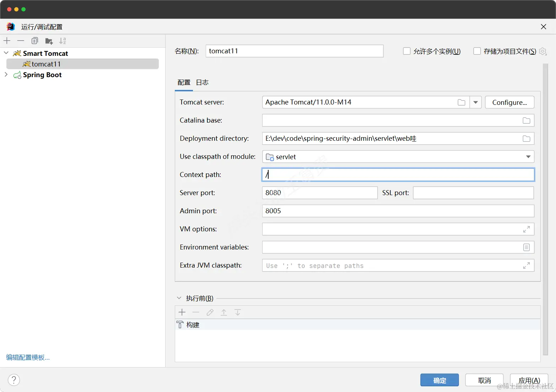This screenshot has width=556, height=392.
Task: Click the Server port field 8080
Action: (x=320, y=193)
